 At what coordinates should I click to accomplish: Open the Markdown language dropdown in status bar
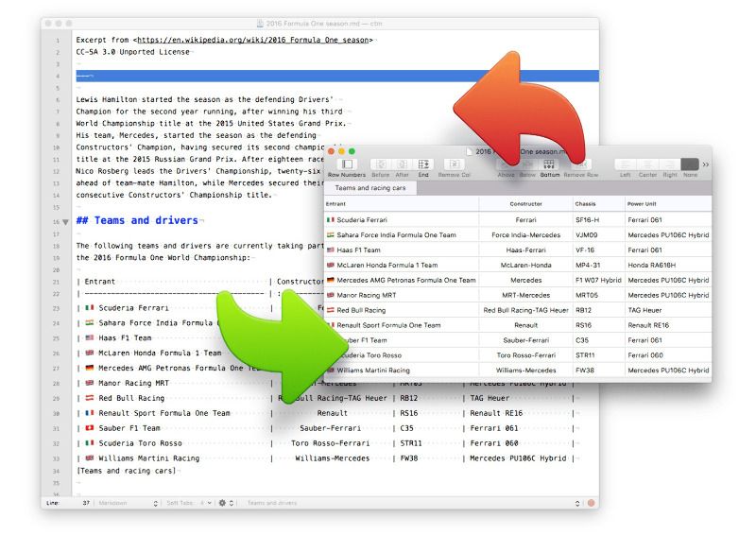(128, 503)
